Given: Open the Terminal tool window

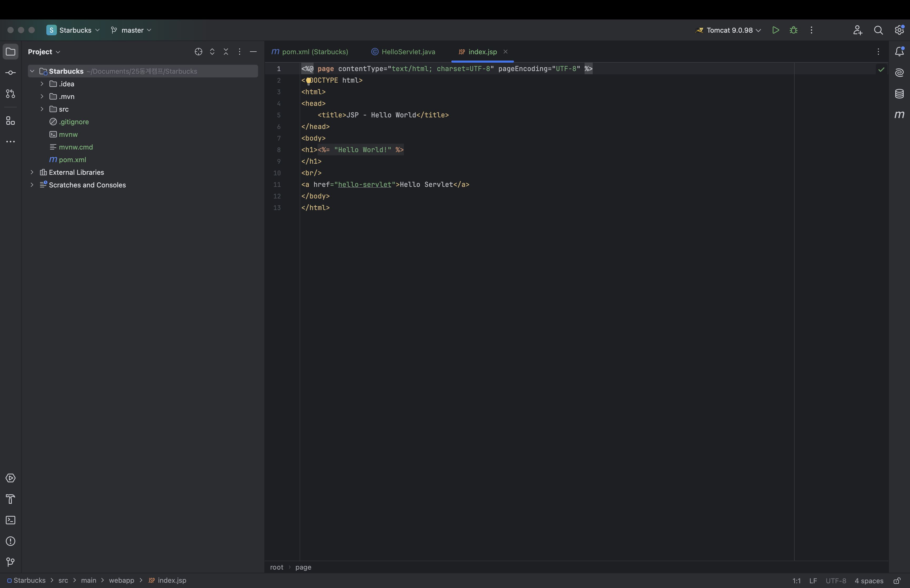Looking at the screenshot, I should 10,520.
